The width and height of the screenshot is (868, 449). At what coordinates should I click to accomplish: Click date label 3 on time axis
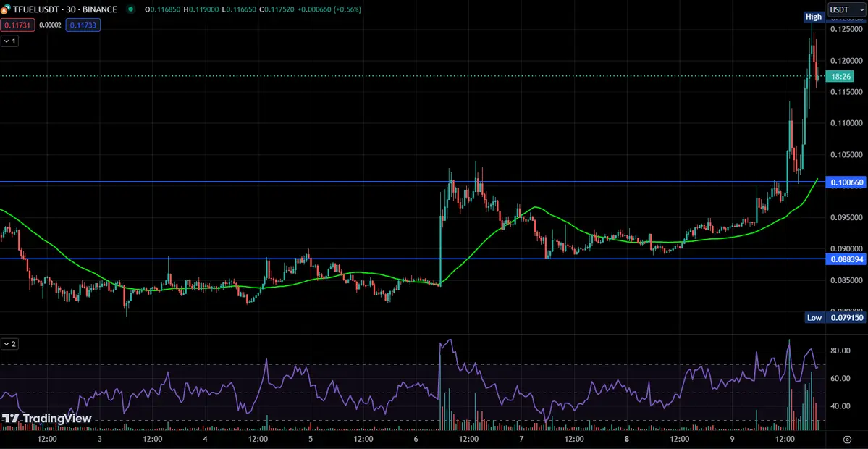click(100, 440)
